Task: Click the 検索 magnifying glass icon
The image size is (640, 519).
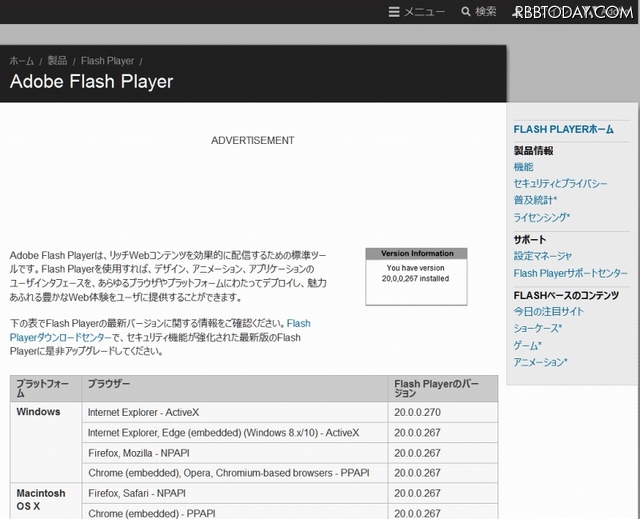Action: click(466, 12)
